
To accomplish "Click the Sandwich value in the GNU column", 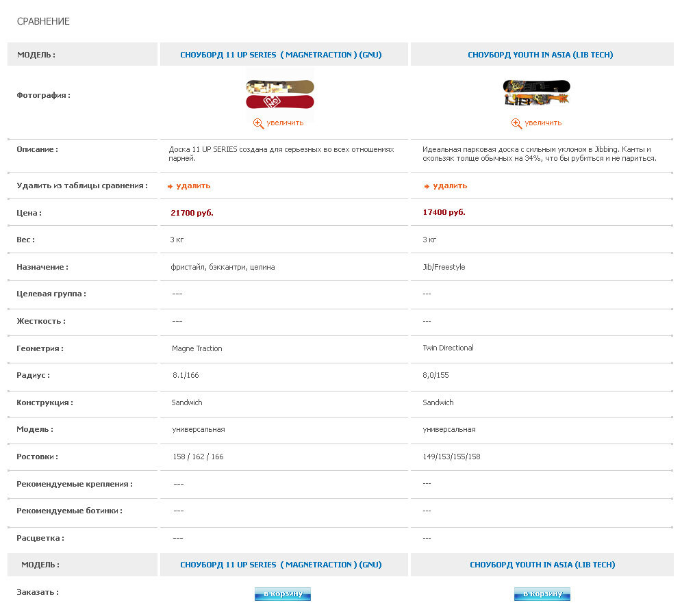I will [x=187, y=402].
